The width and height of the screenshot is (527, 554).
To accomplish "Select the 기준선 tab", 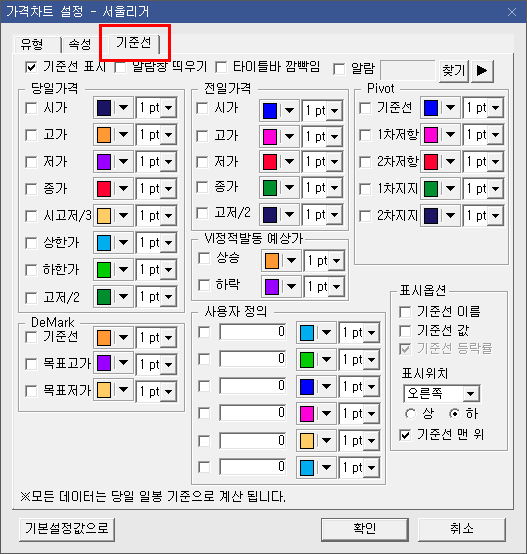I will point(134,43).
